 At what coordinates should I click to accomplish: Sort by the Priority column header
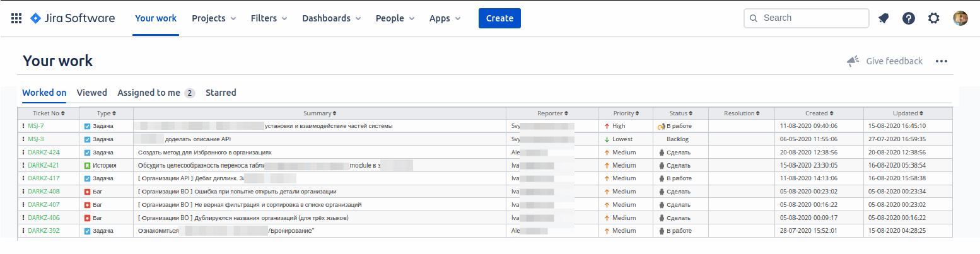tap(626, 113)
